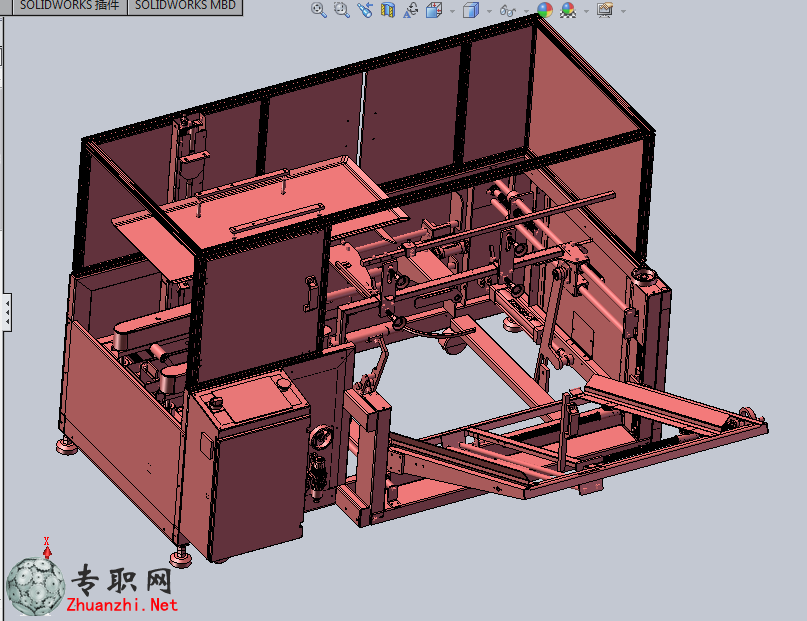The width and height of the screenshot is (807, 621).
Task: Click the Hide/Show Items glasses icon
Action: [507, 10]
